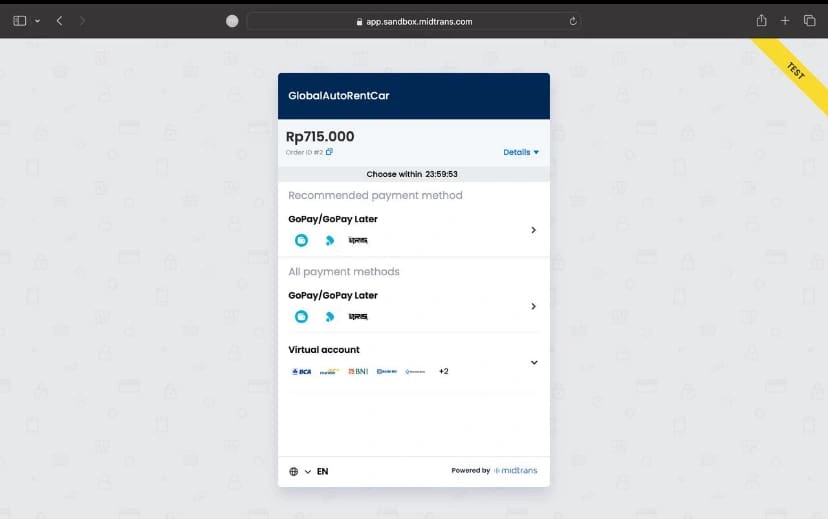
Task: Click QRIS logo under recommended method
Action: click(x=358, y=240)
